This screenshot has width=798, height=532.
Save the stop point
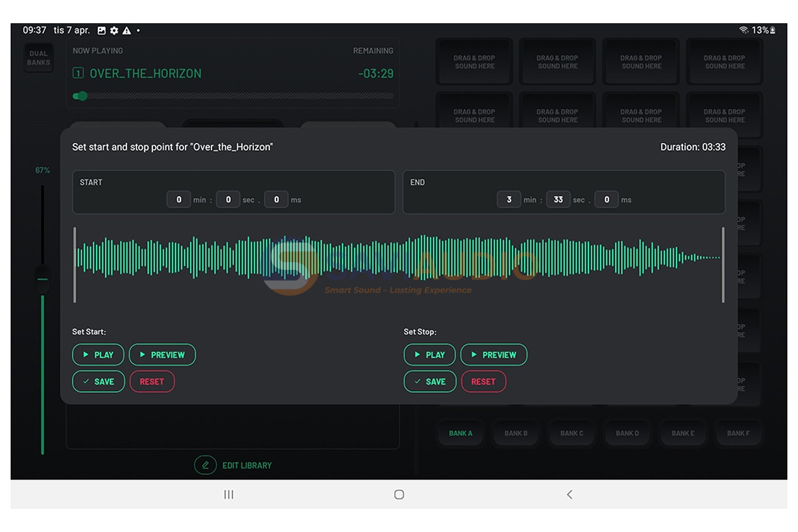click(x=430, y=382)
